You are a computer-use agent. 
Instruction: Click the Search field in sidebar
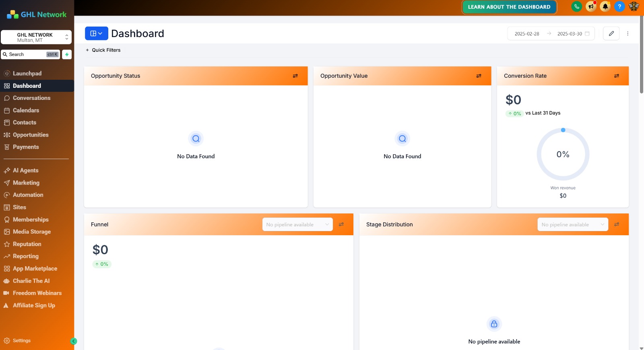(x=30, y=54)
